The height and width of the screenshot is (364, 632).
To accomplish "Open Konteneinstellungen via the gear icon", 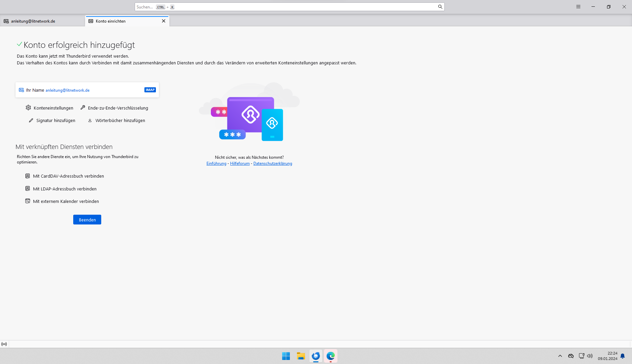I will (x=28, y=108).
